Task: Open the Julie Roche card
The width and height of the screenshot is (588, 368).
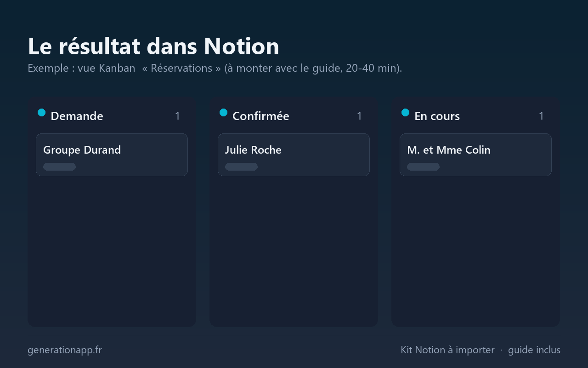Action: (294, 155)
